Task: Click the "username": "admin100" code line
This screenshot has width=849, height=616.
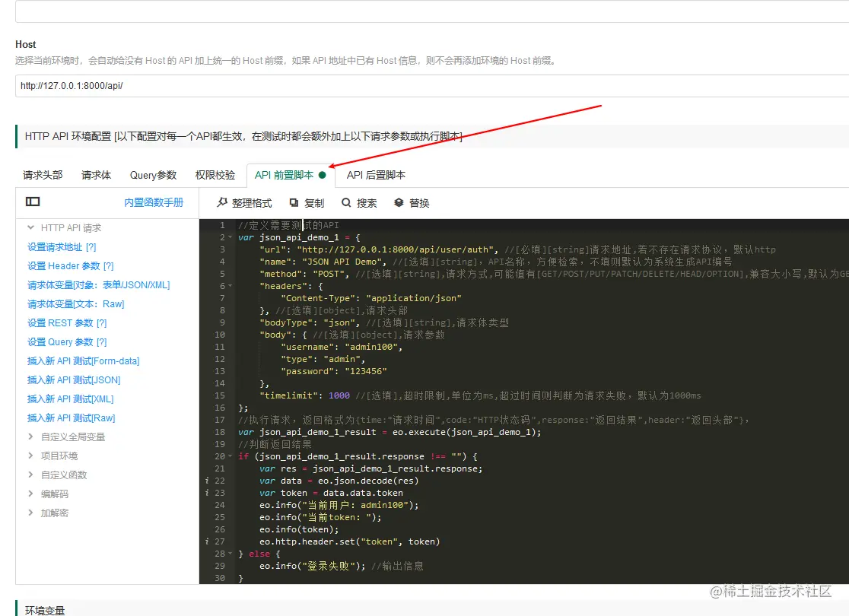Action: [341, 347]
